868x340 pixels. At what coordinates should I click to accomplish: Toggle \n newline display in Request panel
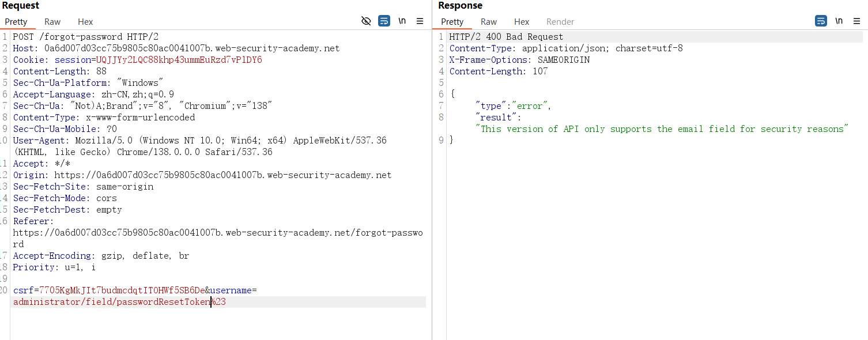pos(402,21)
